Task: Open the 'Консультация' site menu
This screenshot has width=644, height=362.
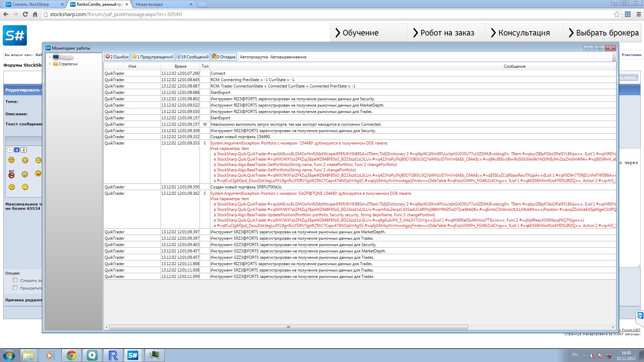Action: [x=524, y=33]
